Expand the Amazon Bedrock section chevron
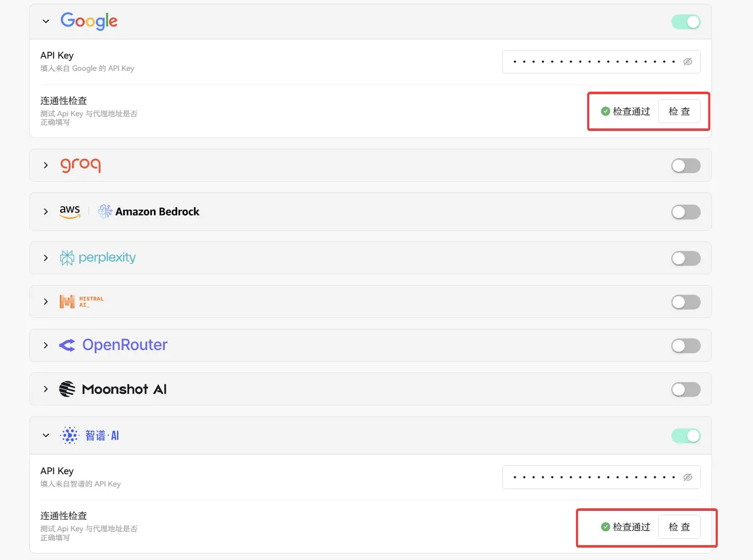Viewport: 753px width, 560px height. point(46,212)
